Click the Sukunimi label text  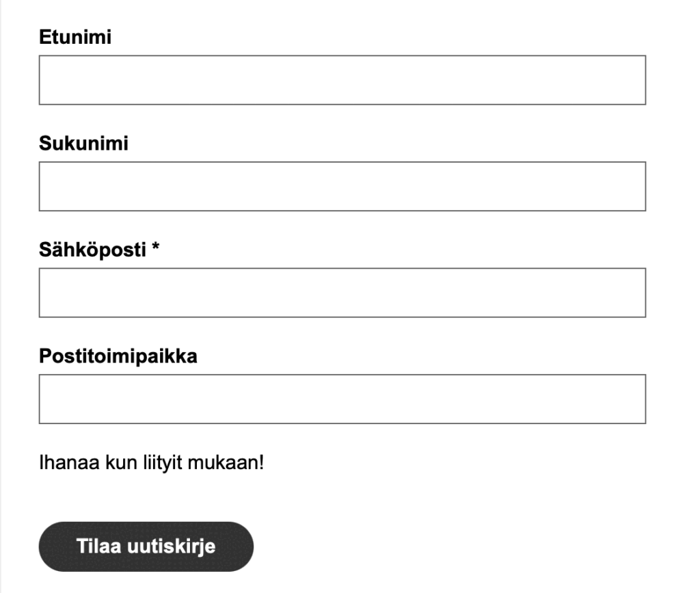pos(83,144)
